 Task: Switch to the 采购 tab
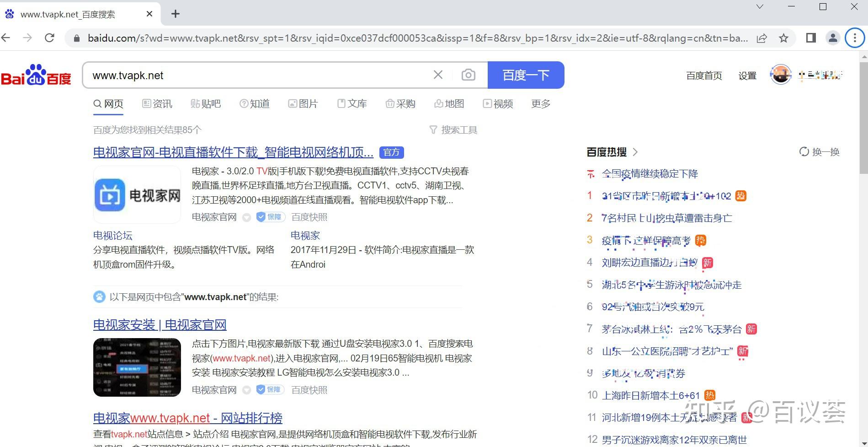(400, 104)
